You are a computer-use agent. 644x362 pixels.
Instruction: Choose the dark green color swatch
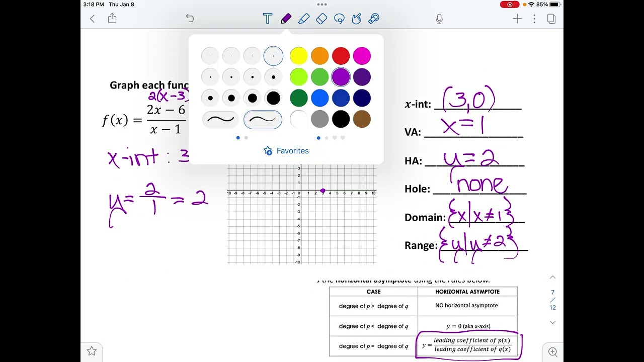pyautogui.click(x=298, y=98)
